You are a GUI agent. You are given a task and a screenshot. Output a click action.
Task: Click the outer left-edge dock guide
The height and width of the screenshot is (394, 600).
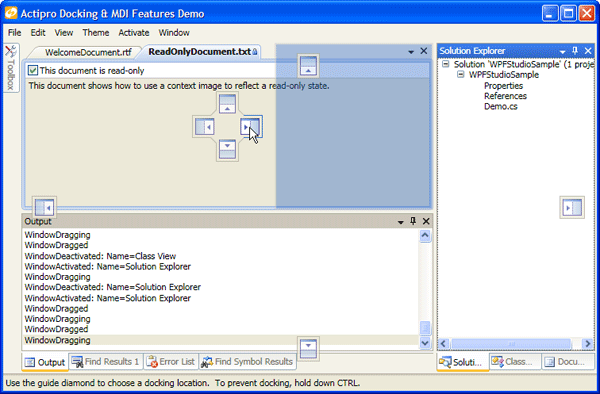click(x=44, y=208)
